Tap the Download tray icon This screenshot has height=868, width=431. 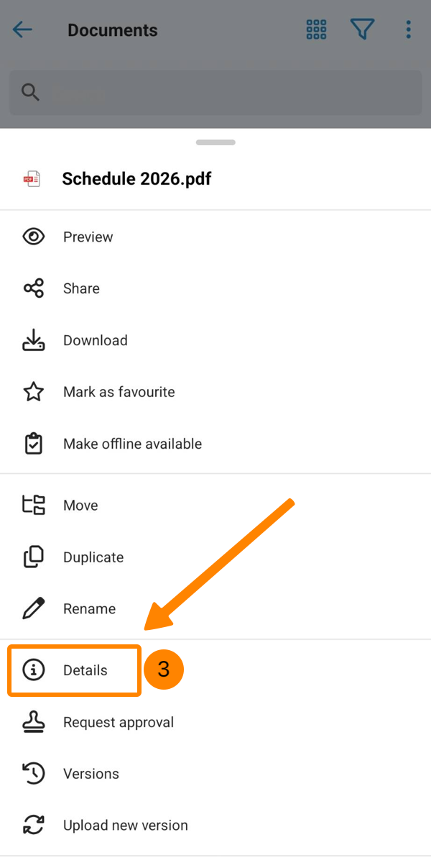(x=34, y=340)
